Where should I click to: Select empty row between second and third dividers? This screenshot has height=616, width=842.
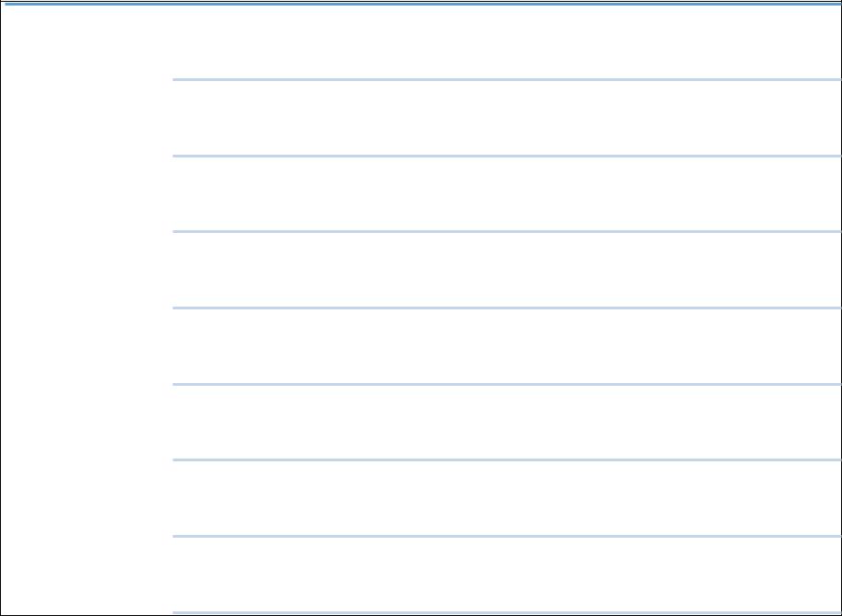[507, 194]
